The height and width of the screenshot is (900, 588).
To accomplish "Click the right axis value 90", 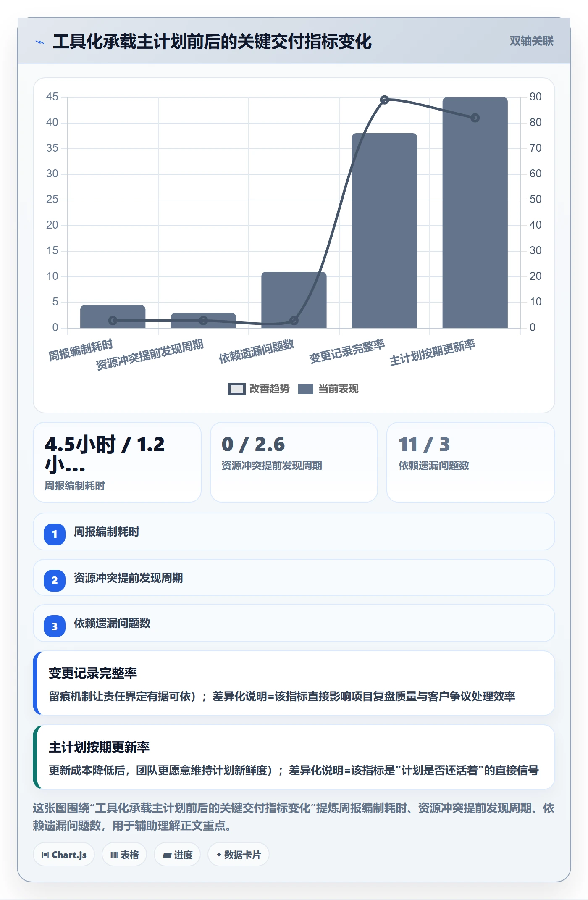I will click(535, 97).
